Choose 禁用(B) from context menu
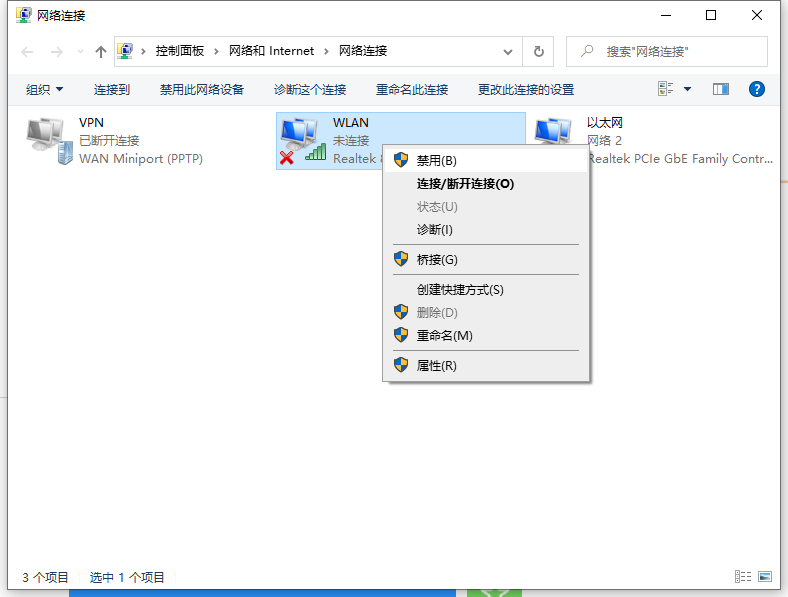Screen dimensions: 788x597 point(436,160)
